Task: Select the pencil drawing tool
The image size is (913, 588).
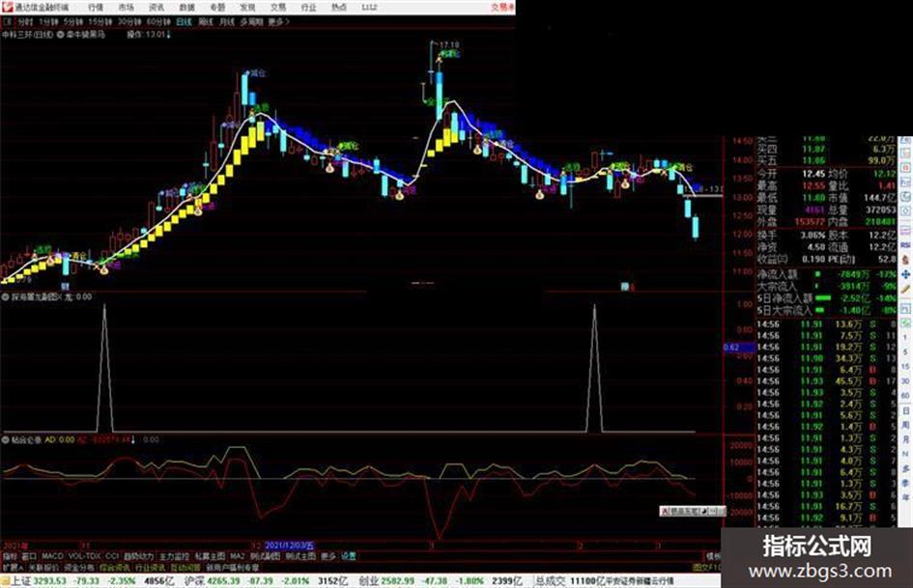Action: click(x=905, y=289)
